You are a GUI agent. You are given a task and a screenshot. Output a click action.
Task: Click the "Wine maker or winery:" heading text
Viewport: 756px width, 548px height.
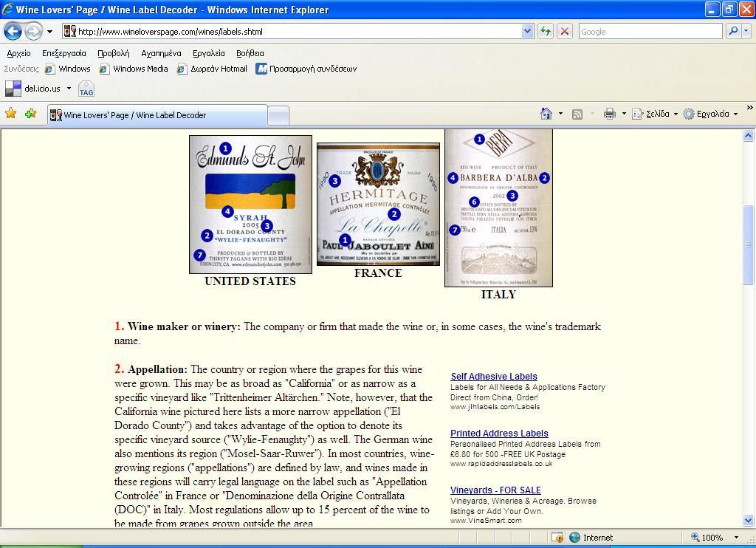(184, 326)
